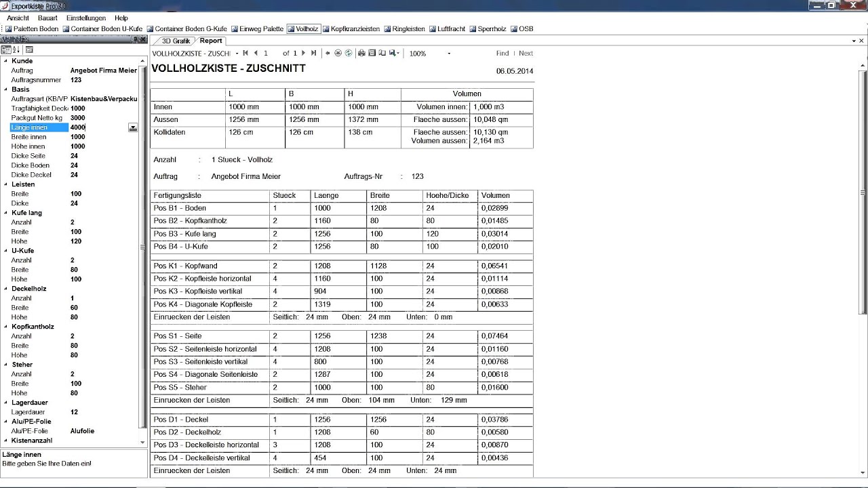This screenshot has height=488, width=868.
Task: Click the Pos K1 - Kopfwand report row
Action: (342, 266)
